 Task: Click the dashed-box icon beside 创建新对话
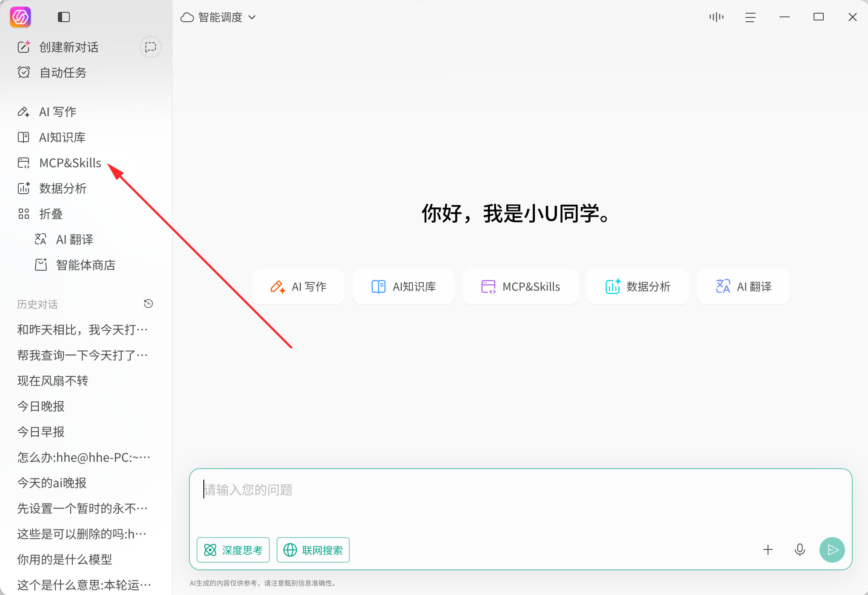[x=151, y=47]
